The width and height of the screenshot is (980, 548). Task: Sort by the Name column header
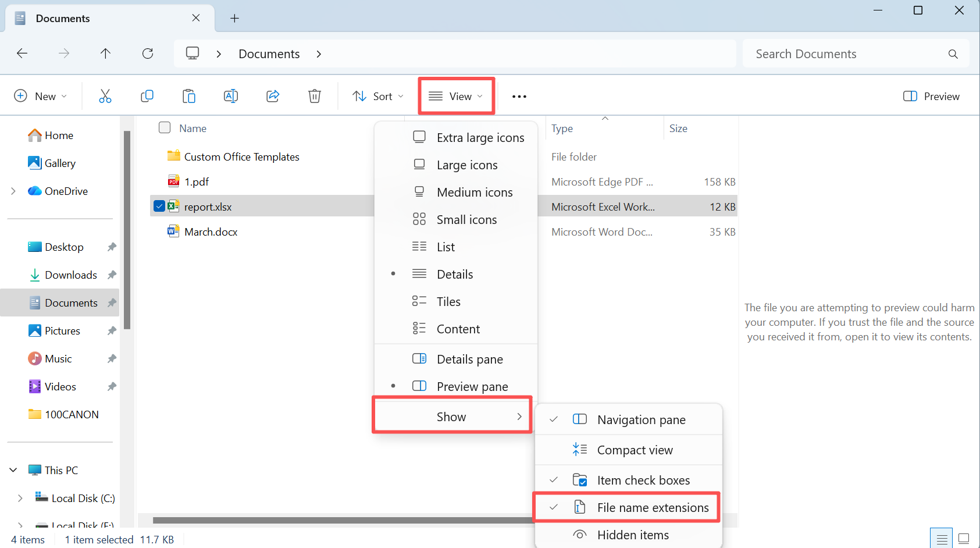(x=193, y=128)
